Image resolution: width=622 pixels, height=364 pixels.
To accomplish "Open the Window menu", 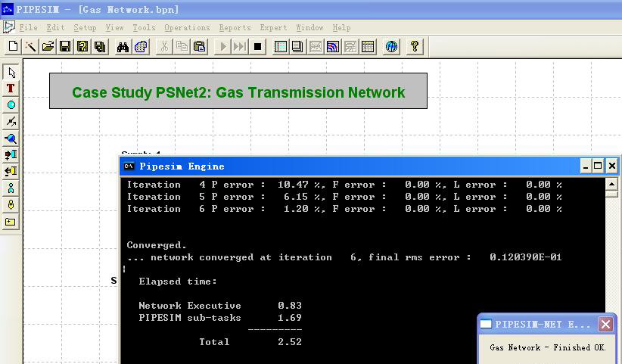I will click(x=309, y=27).
